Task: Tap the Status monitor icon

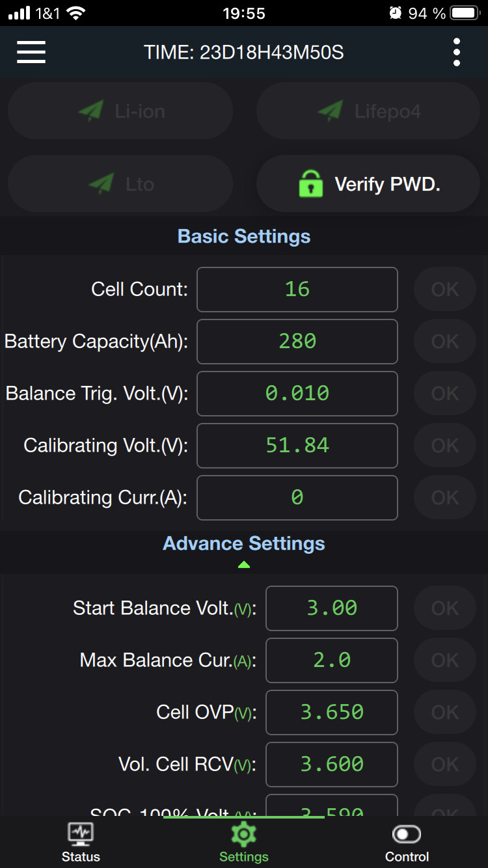Action: [x=81, y=834]
